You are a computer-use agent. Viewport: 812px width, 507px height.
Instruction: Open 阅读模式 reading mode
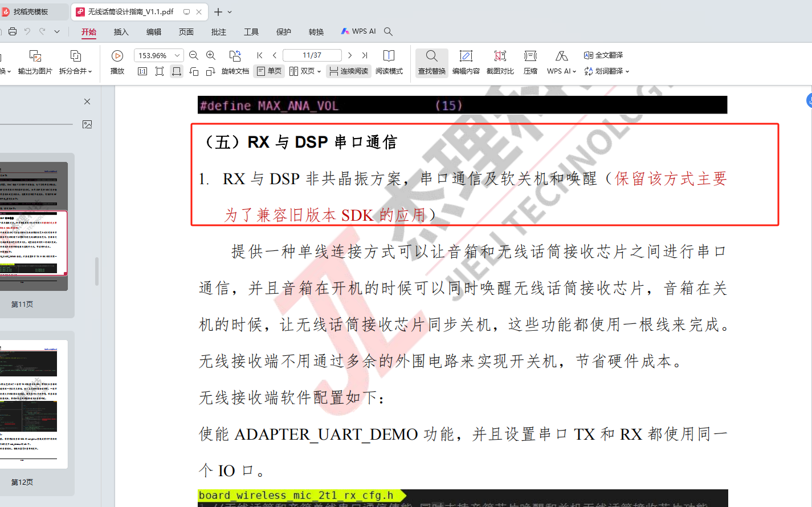(x=389, y=63)
